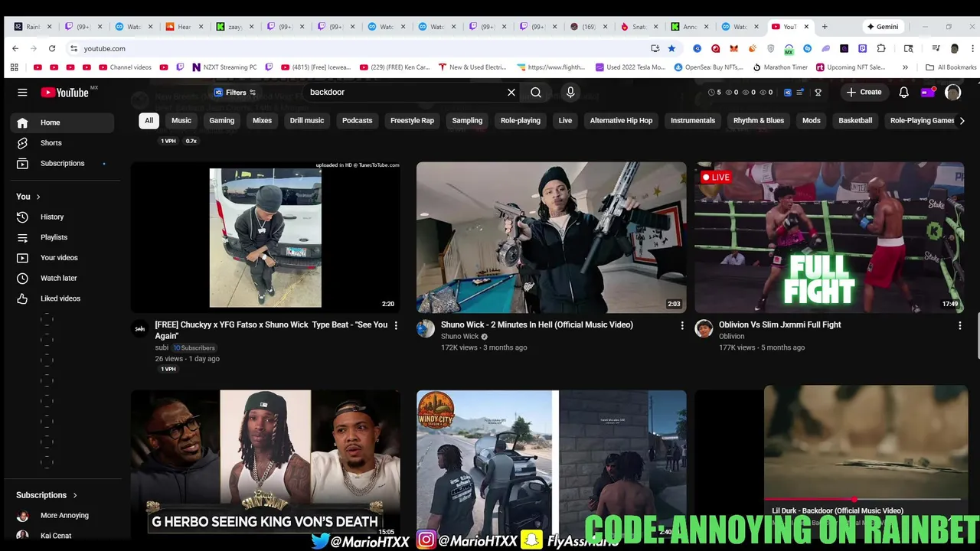980x551 pixels.
Task: Open the Create menu button
Action: (x=864, y=93)
